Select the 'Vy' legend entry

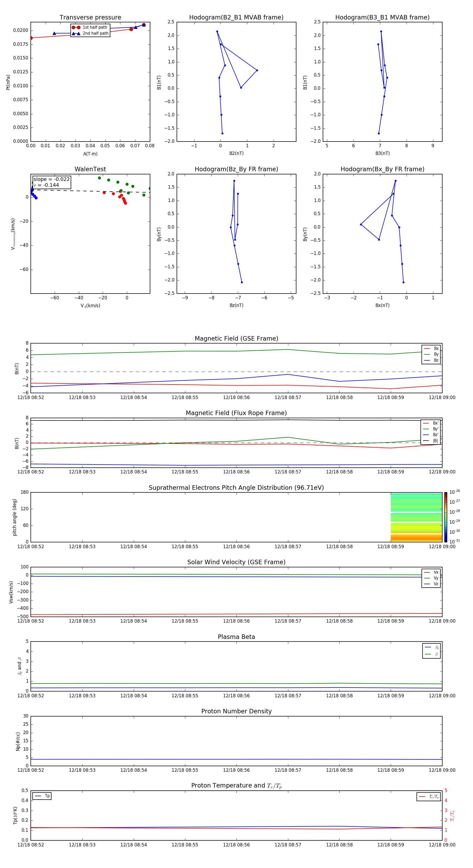point(431,578)
